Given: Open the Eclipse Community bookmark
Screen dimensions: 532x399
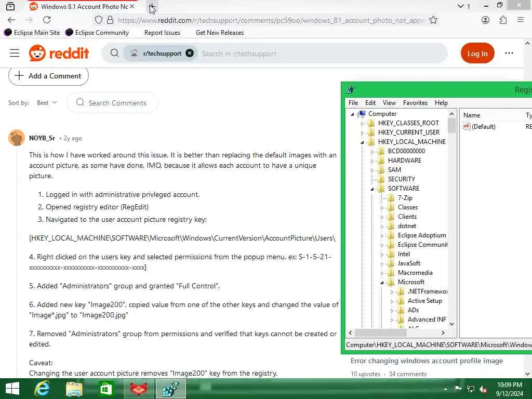Looking at the screenshot, I should pyautogui.click(x=97, y=33).
